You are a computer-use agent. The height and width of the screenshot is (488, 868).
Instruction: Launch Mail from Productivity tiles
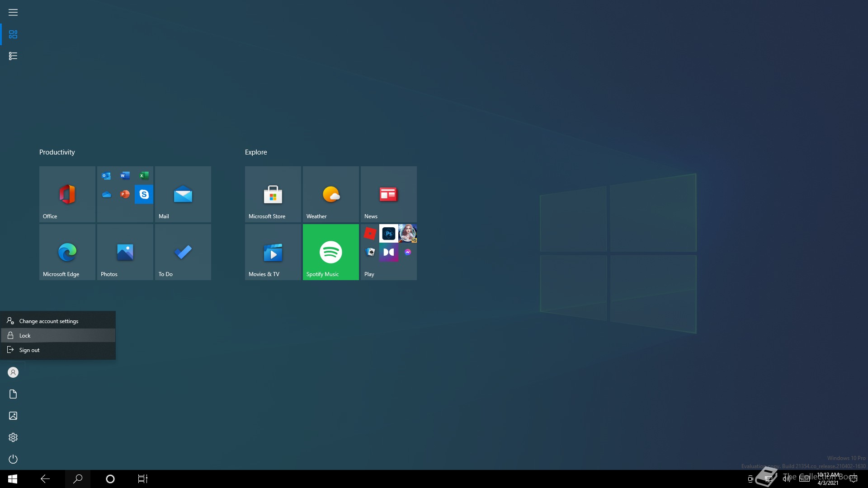tap(183, 194)
